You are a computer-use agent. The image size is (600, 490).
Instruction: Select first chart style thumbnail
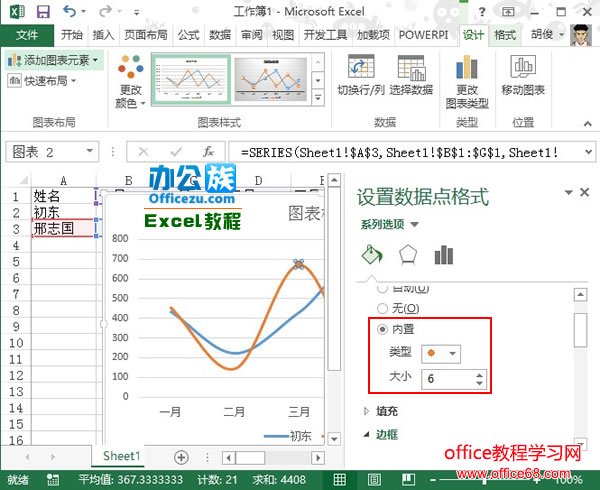[x=191, y=80]
